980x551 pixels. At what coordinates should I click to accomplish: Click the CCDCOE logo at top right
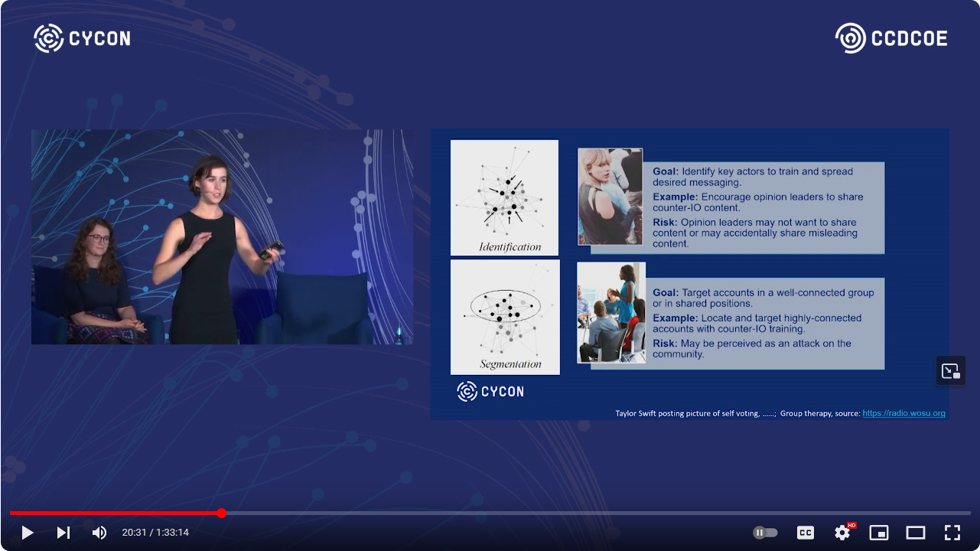point(891,38)
